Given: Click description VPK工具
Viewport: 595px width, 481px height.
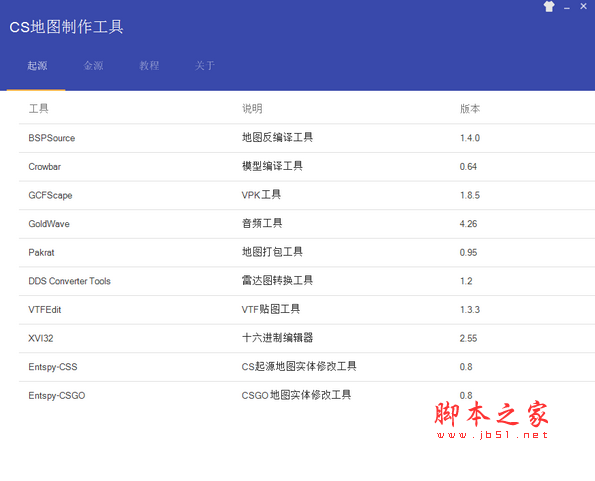Looking at the screenshot, I should tap(261, 195).
